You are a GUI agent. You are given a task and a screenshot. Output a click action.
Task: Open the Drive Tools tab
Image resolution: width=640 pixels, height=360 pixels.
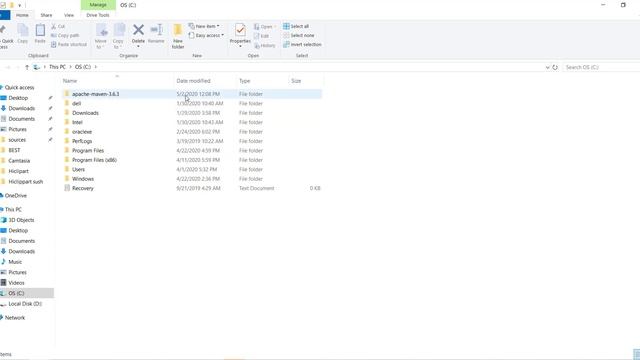(98, 15)
